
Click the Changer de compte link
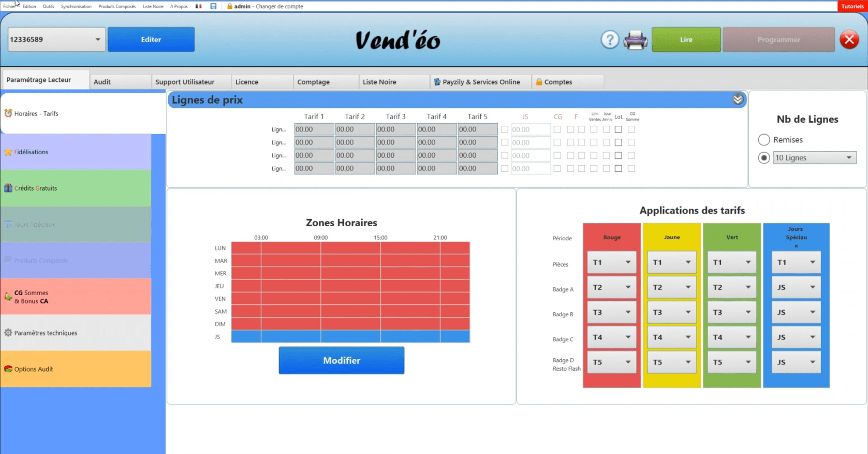279,6
